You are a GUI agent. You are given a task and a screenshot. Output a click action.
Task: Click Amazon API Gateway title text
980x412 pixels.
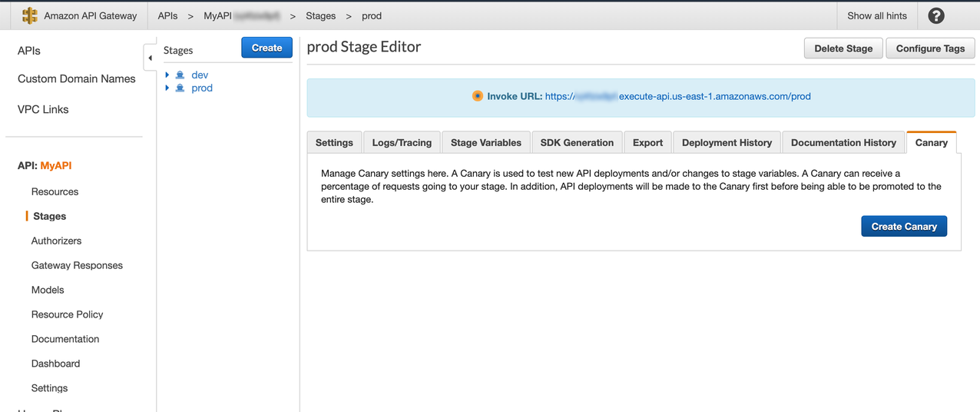[x=91, y=15]
